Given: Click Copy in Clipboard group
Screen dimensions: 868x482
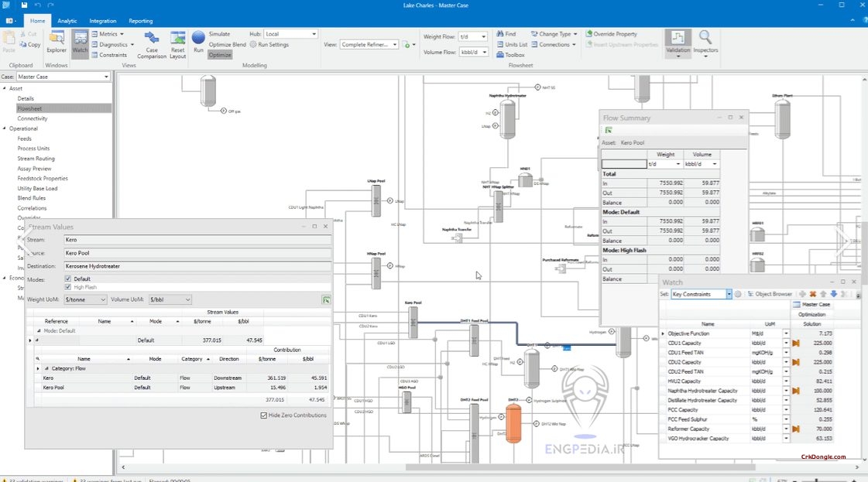Looking at the screenshot, I should tap(30, 44).
